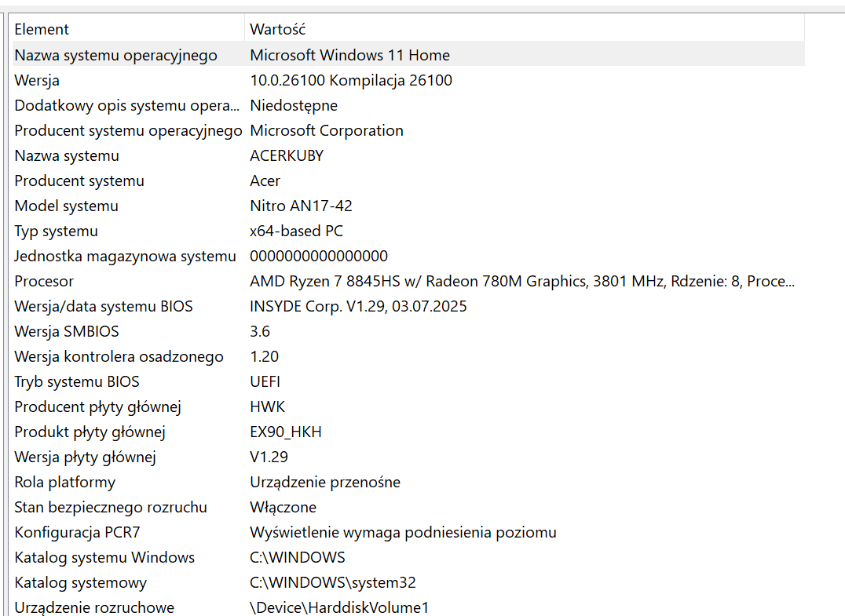845x616 pixels.
Task: Select the Typ systemu label
Action: (x=56, y=231)
